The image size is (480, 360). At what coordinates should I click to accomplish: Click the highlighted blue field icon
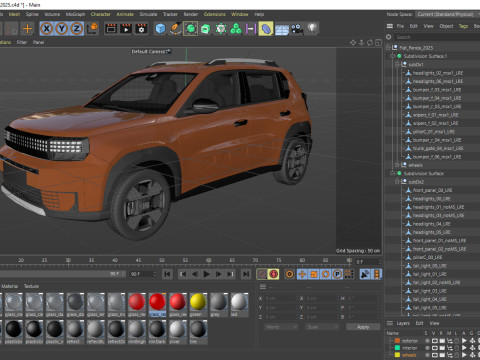coord(266,29)
